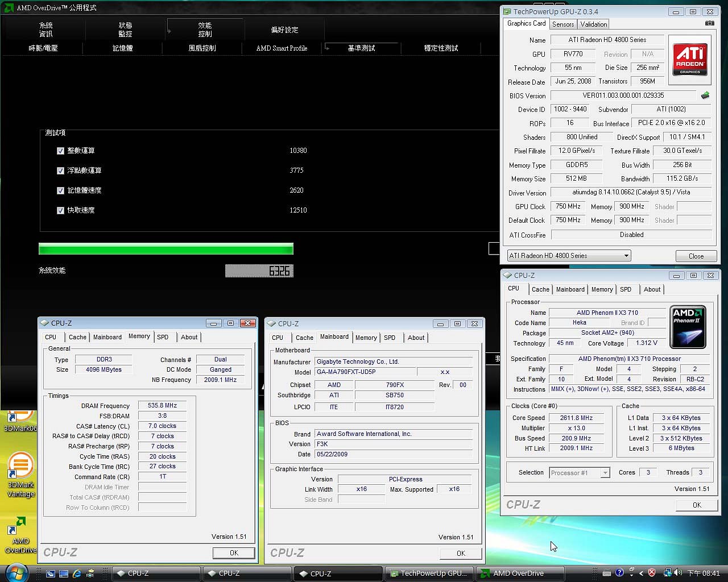Open the 記憶體 tab in AMD OverDrive
The height and width of the screenshot is (582, 728).
[122, 48]
